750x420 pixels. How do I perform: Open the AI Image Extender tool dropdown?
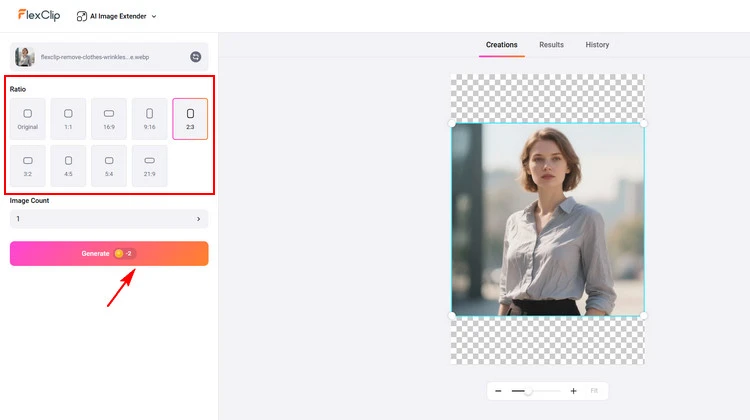click(x=116, y=16)
